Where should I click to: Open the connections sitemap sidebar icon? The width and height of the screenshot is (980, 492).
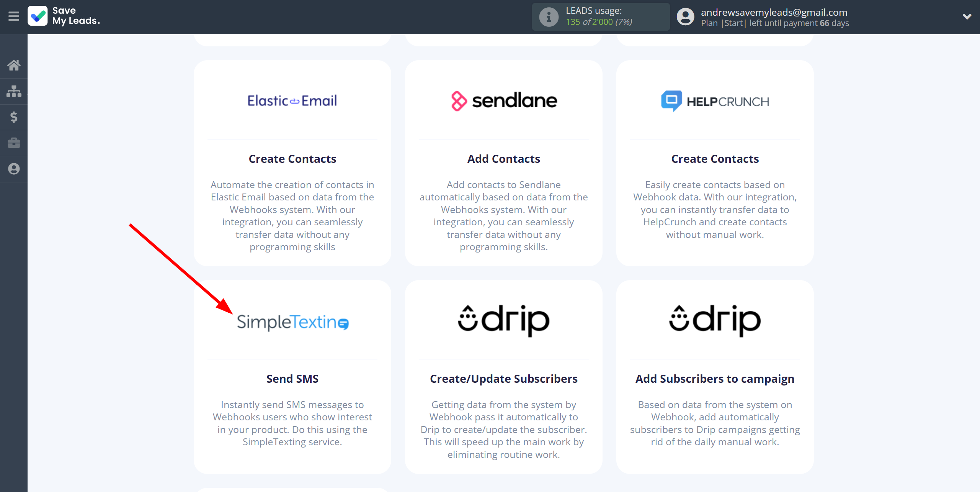(14, 91)
